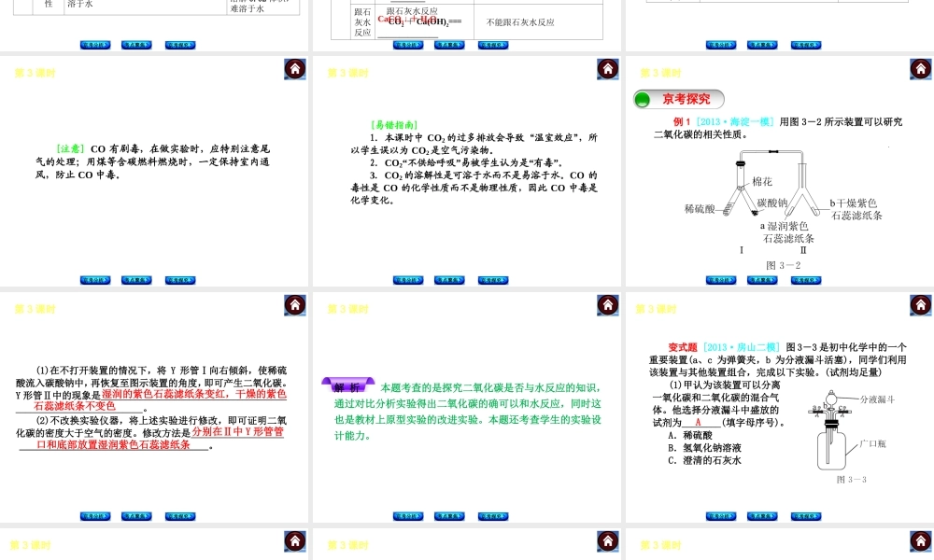Click the home icon on the bottom-left partial slide
This screenshot has width=934, height=560.
coord(295,541)
